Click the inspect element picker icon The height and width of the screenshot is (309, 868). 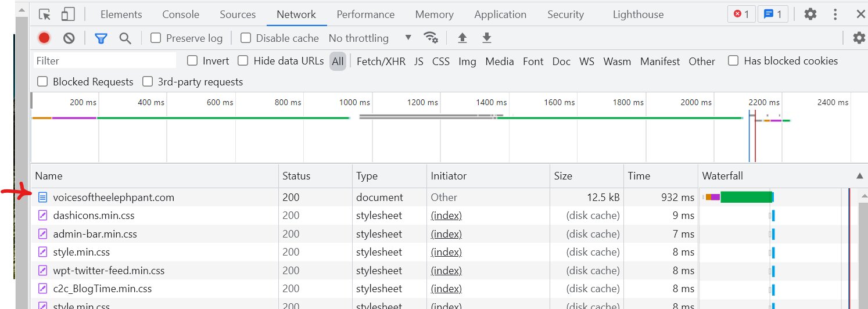click(x=45, y=15)
